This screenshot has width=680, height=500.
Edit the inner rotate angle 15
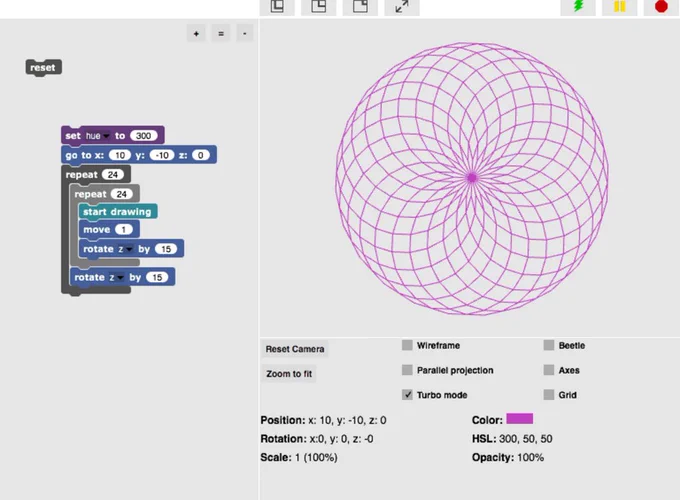pyautogui.click(x=166, y=249)
